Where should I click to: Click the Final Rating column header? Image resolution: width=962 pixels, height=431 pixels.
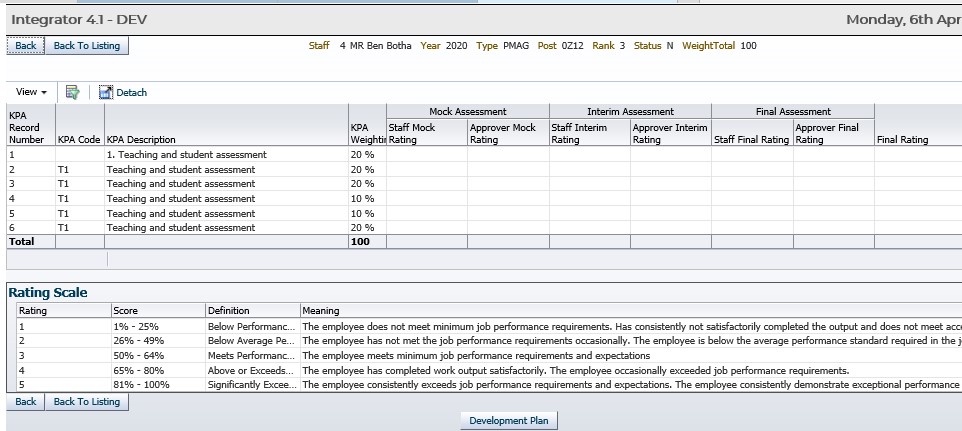coord(901,140)
